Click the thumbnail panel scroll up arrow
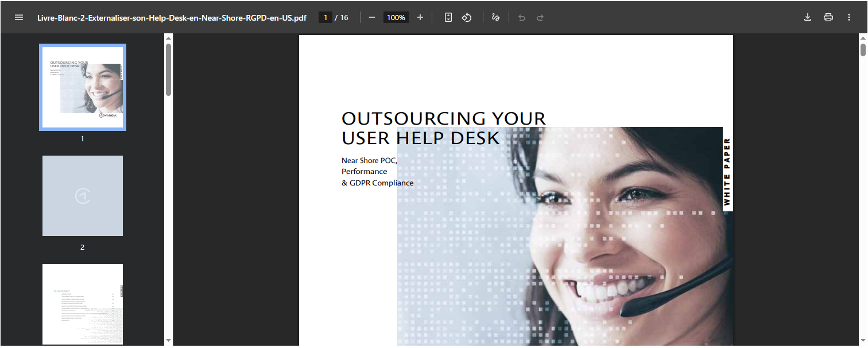The height and width of the screenshot is (348, 868). click(x=168, y=38)
